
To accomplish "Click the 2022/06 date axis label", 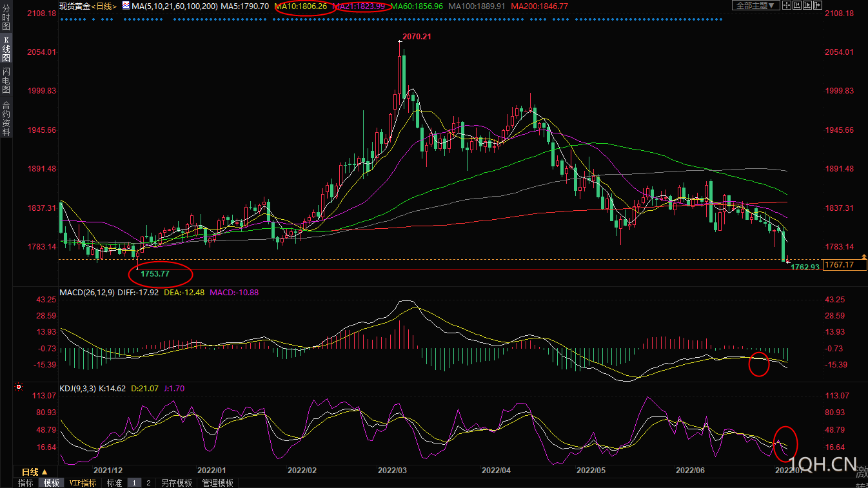I will pos(690,471).
